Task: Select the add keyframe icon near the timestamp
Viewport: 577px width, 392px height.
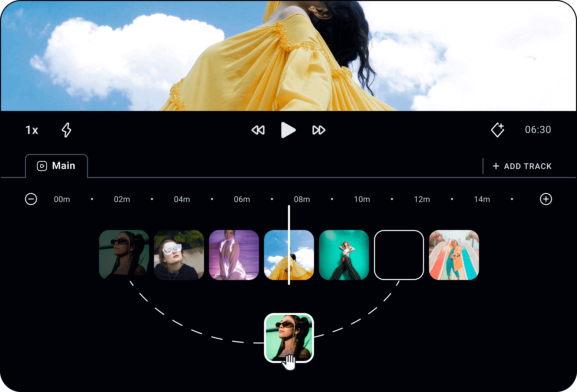Action: [x=497, y=130]
